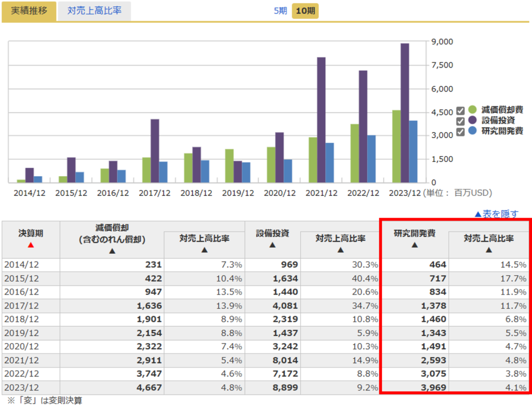Select the 実績推移 tab

tap(29, 10)
